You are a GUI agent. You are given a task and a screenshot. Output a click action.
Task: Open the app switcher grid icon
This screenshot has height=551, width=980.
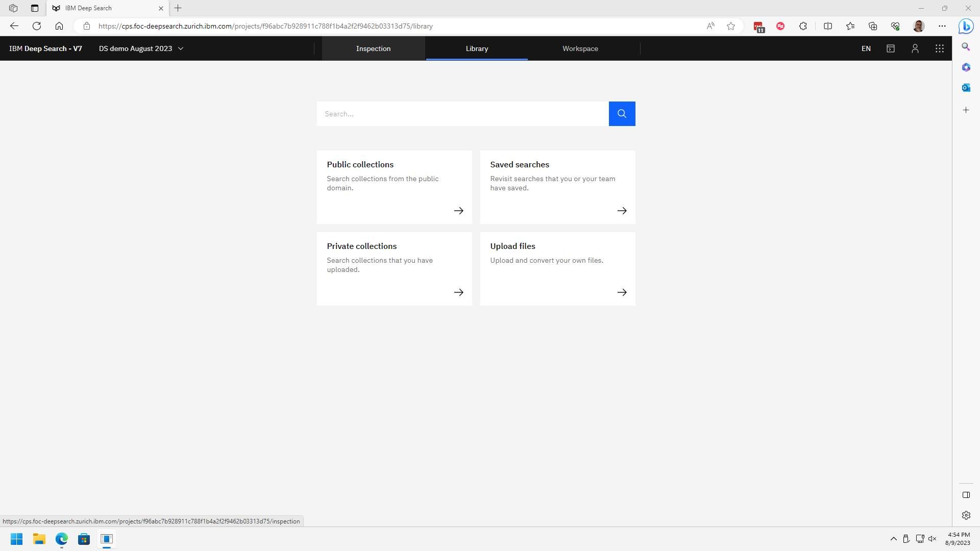click(940, 48)
